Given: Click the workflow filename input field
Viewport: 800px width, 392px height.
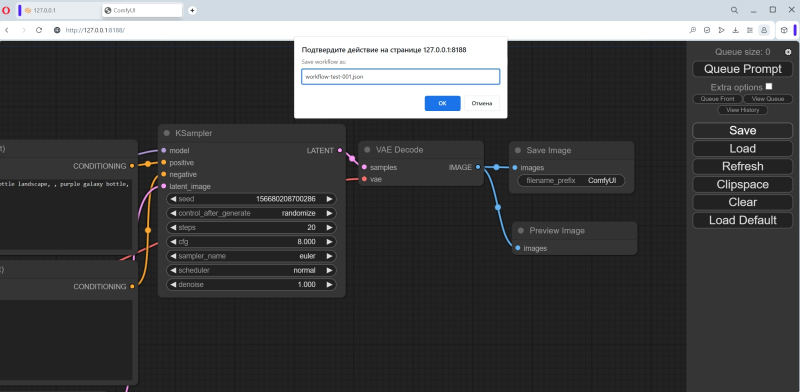Looking at the screenshot, I should (401, 77).
